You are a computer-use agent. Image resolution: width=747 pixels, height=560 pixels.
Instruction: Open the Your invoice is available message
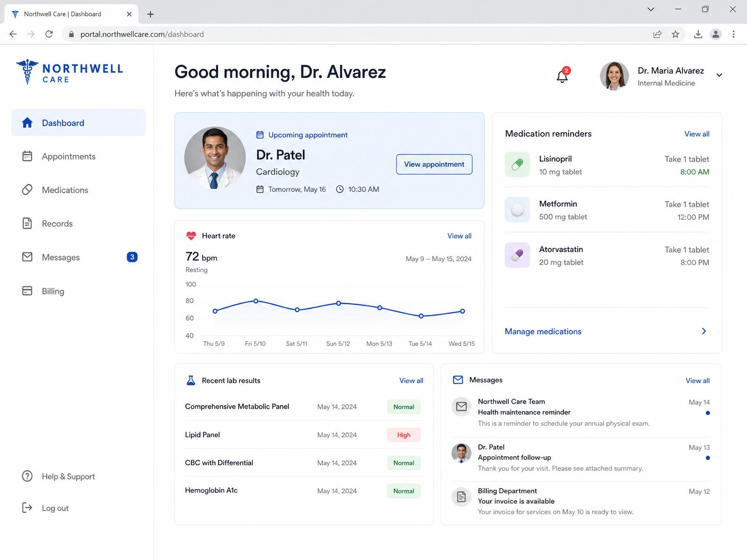pyautogui.click(x=581, y=501)
